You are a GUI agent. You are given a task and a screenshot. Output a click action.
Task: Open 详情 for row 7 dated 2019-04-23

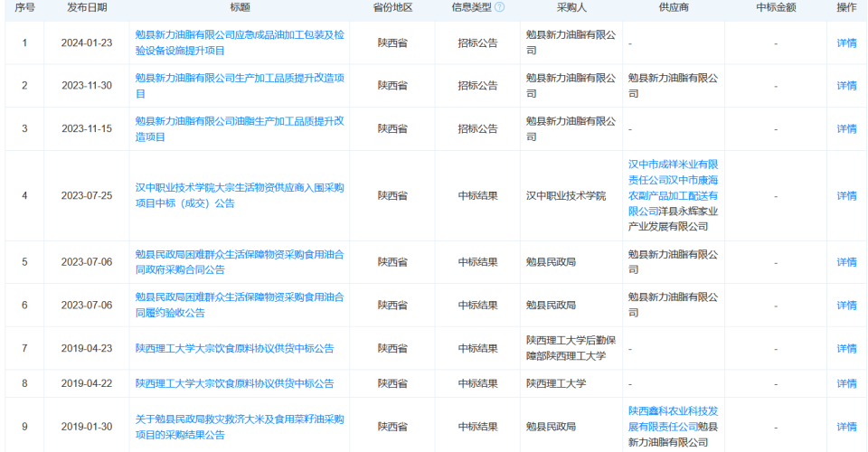click(x=846, y=348)
